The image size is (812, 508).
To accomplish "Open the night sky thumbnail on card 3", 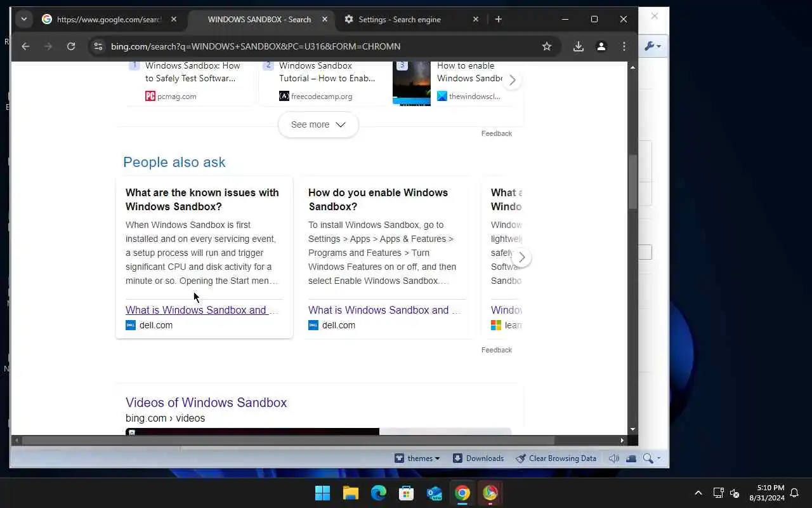I will [412, 83].
